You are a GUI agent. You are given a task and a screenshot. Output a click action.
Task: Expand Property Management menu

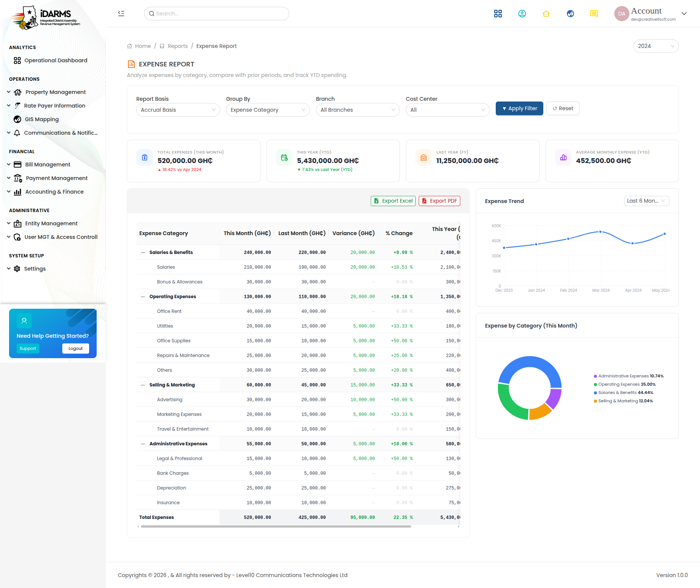coord(9,92)
